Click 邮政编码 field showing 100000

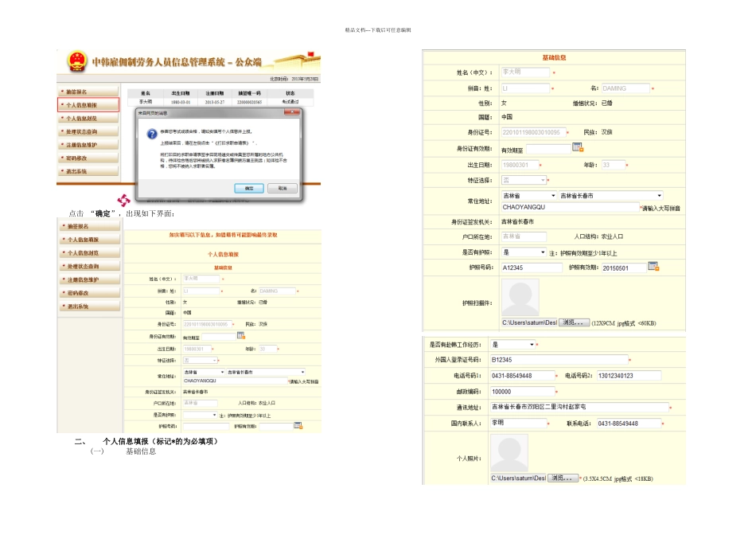tap(522, 392)
